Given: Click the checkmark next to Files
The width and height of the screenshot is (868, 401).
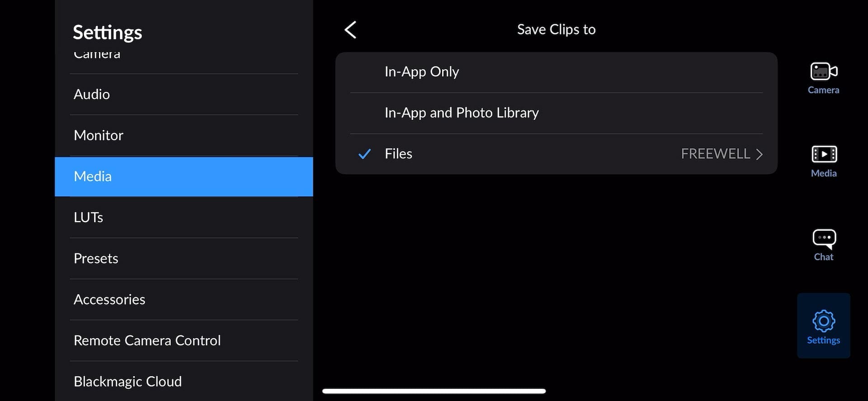Looking at the screenshot, I should (x=364, y=154).
